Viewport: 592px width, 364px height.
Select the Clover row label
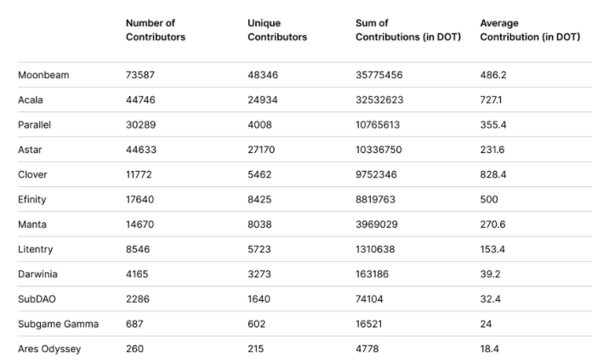[32, 174]
